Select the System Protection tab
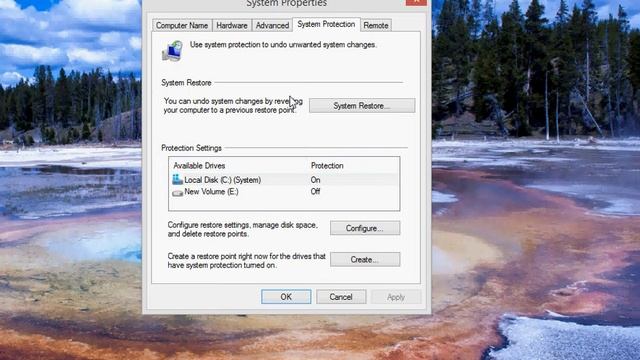This screenshot has width=640, height=360. pos(326,24)
